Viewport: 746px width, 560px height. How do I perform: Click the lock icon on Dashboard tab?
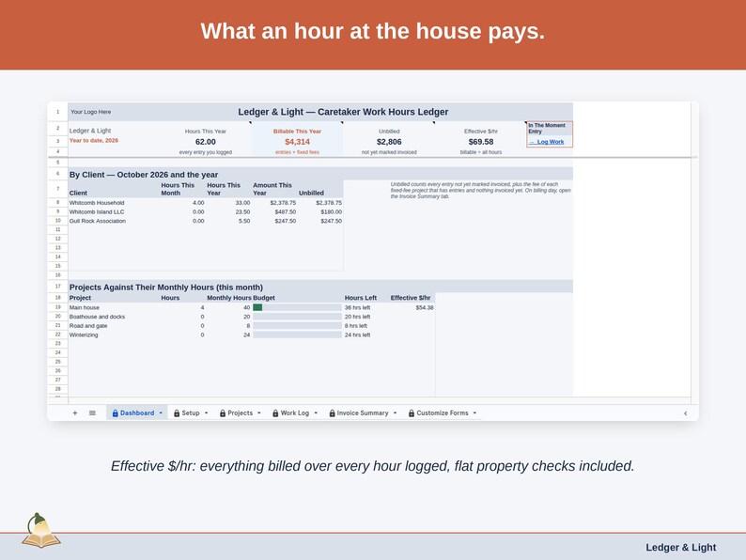[x=116, y=413]
